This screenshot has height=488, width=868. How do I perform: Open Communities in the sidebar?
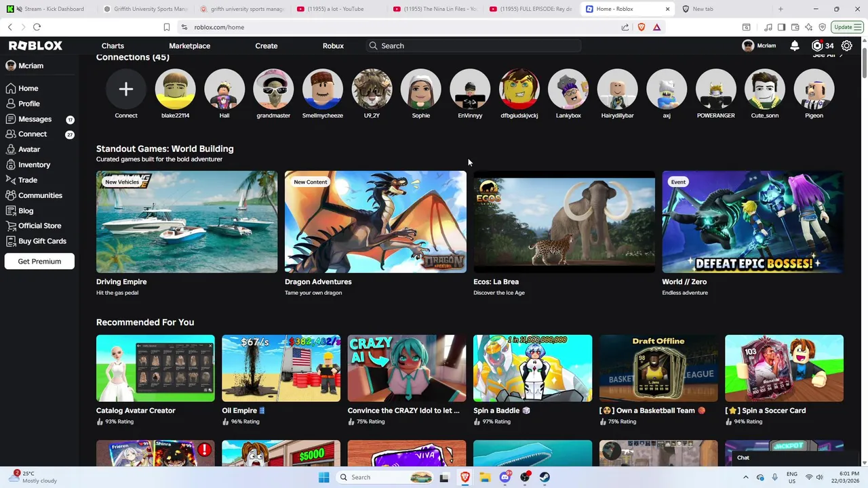pyautogui.click(x=39, y=195)
